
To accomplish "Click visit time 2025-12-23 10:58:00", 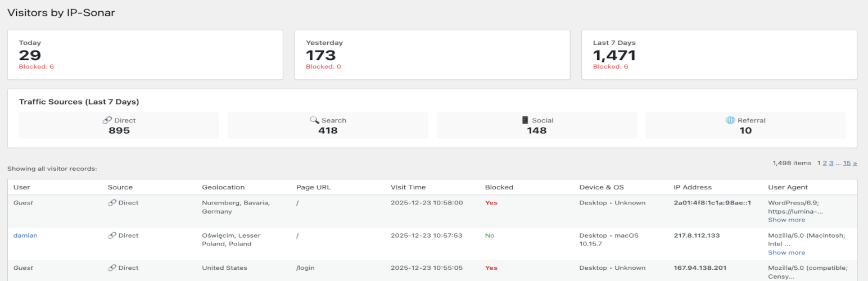I will click(427, 203).
